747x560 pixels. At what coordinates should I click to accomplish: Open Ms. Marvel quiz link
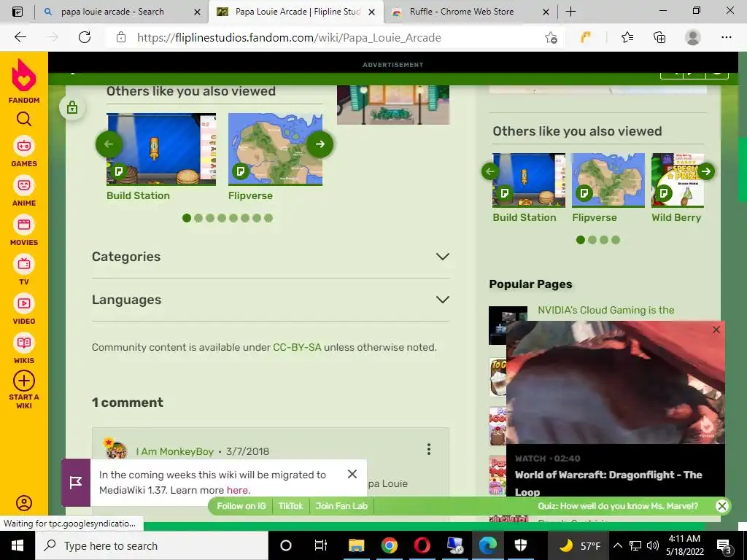click(618, 506)
